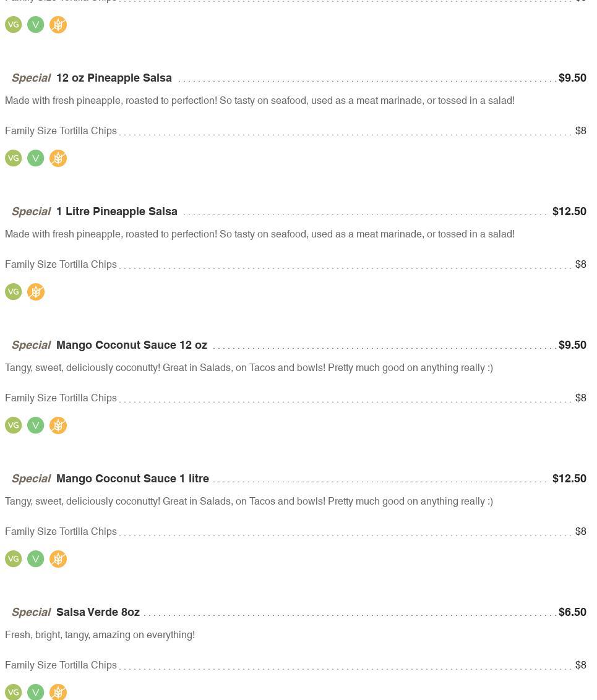Click the Special label beside Mango Coconut Sauce 12 oz
The width and height of the screenshot is (597, 700).
coord(31,345)
